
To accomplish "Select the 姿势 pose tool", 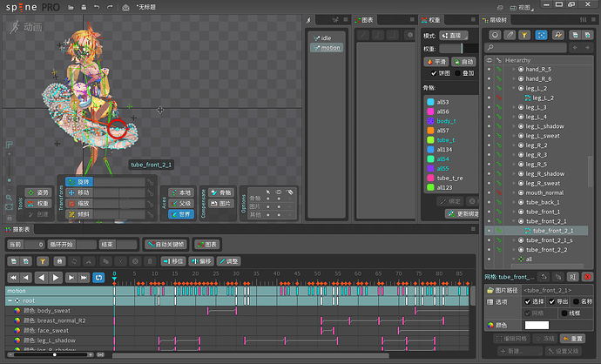I will [x=38, y=192].
